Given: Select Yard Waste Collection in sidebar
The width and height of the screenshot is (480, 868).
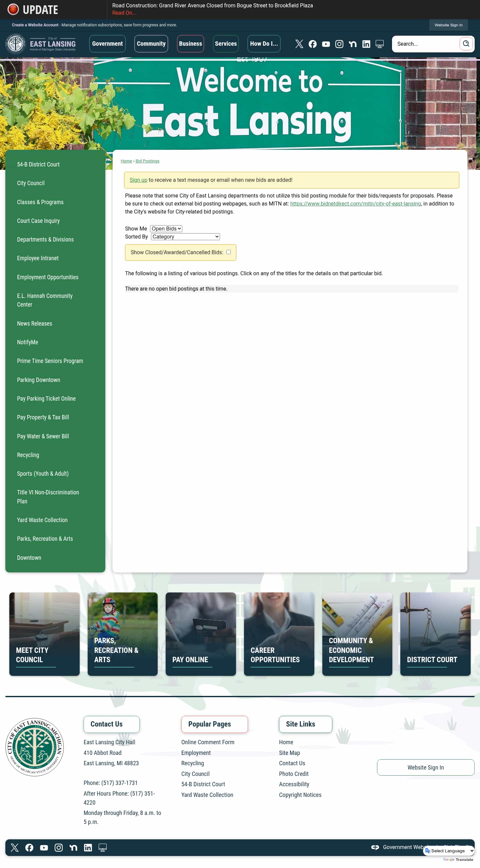Looking at the screenshot, I should pyautogui.click(x=42, y=520).
